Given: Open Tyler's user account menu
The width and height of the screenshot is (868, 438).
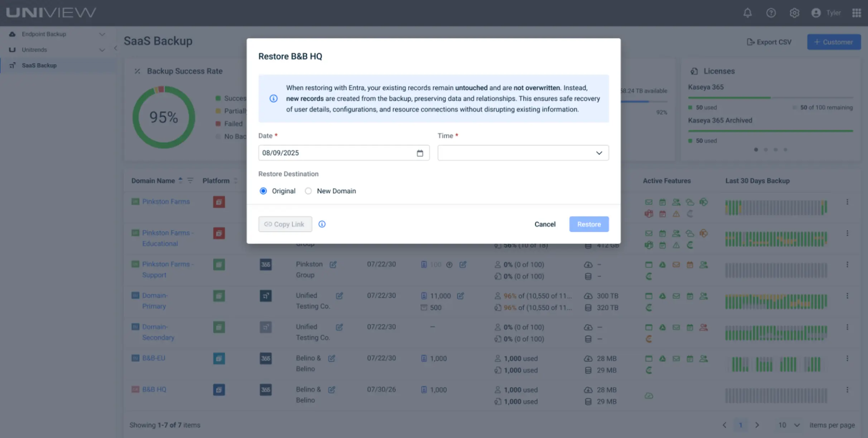Looking at the screenshot, I should (826, 13).
